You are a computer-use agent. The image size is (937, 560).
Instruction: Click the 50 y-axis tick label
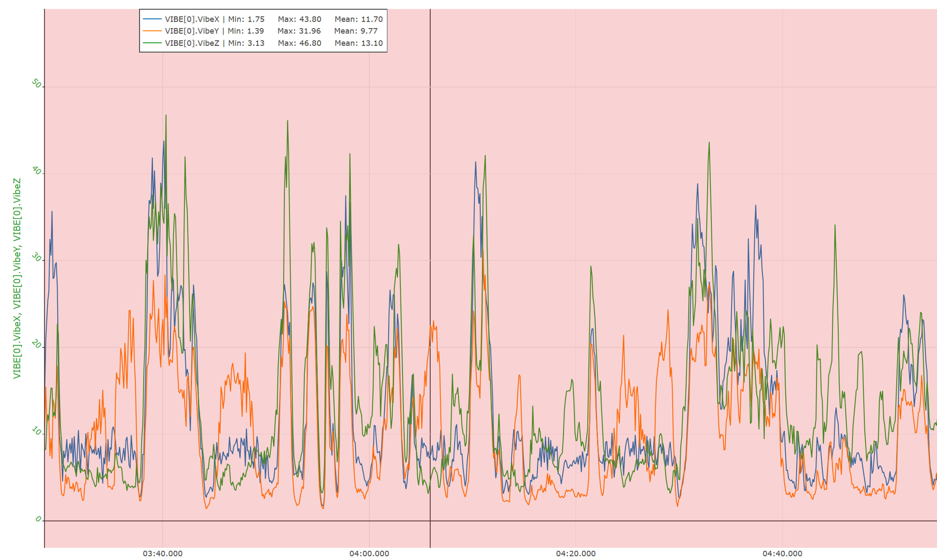click(x=36, y=83)
